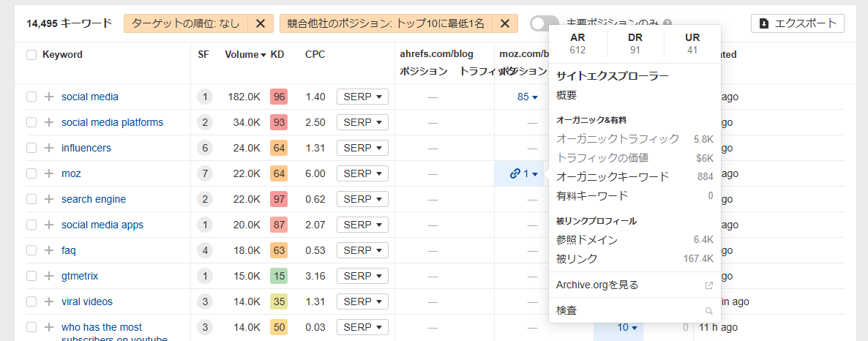868x341 pixels.
Task: Open the viral videos keyword link
Action: tap(87, 301)
